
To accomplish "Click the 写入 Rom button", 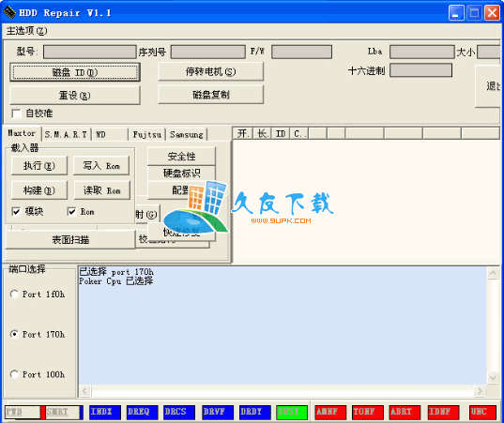I will point(101,165).
